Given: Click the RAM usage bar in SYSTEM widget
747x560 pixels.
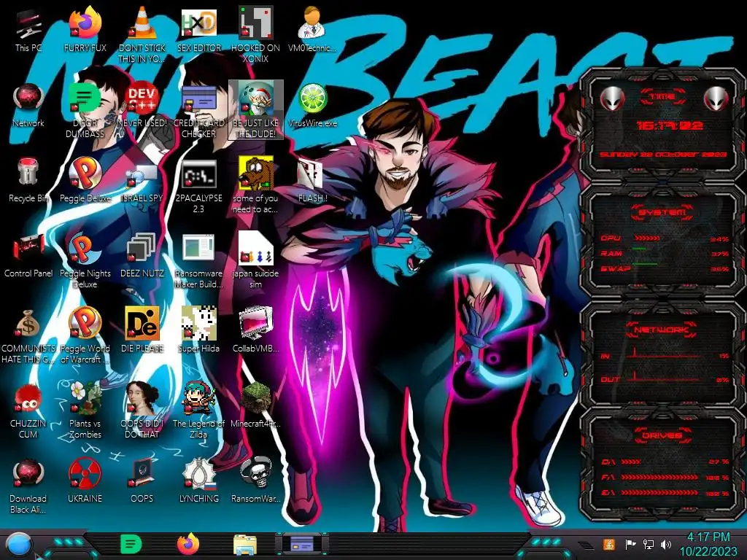Looking at the screenshot, I should pyautogui.click(x=639, y=249).
